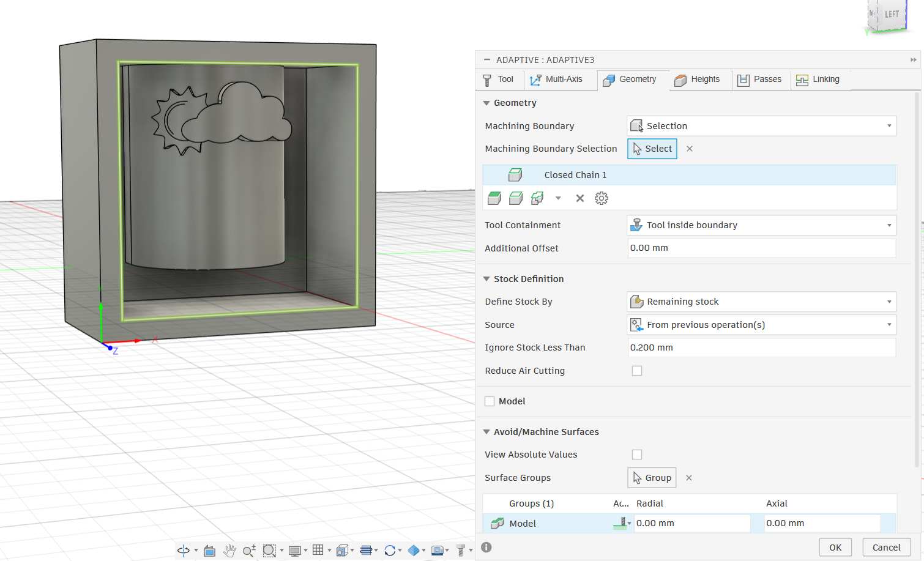Select the Geometry tab

[x=630, y=80]
